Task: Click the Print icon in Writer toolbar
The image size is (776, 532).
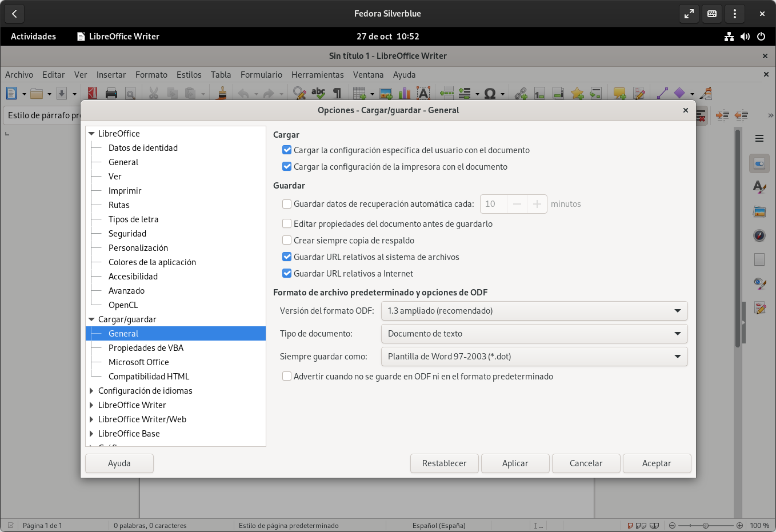Action: click(111, 93)
